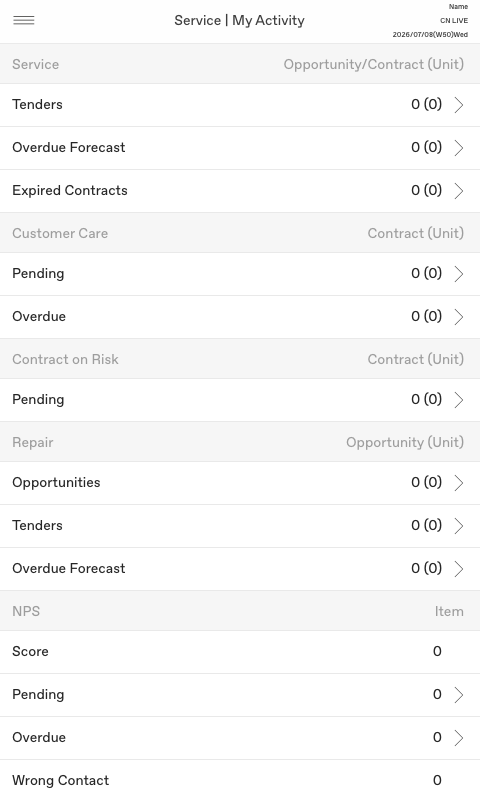
Task: Open Repair Tenders chevron arrow
Action: (x=459, y=526)
